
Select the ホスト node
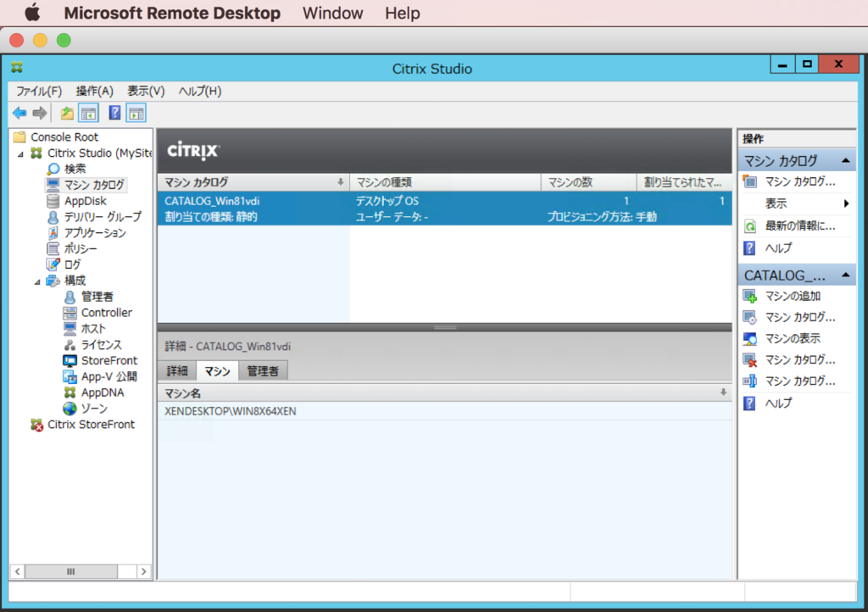93,329
